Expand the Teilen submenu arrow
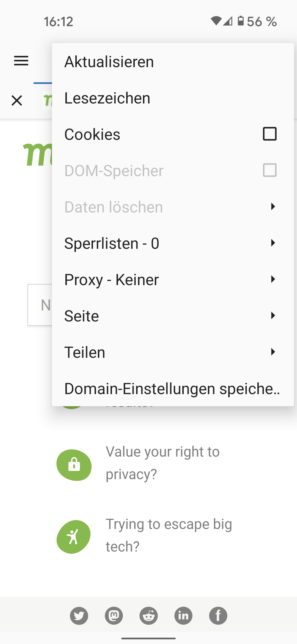Image resolution: width=297 pixels, height=644 pixels. pos(273,352)
